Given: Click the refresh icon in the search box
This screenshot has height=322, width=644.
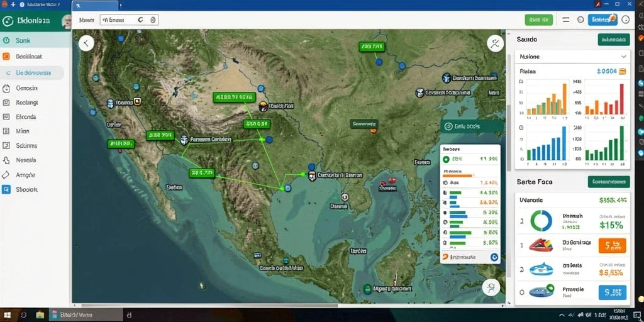Looking at the screenshot, I should coord(141,19).
